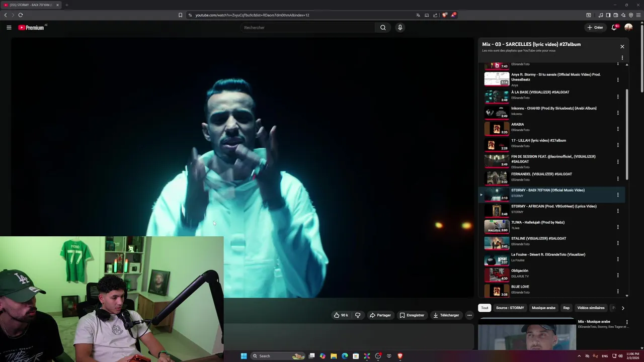Click the youtube.com address bar URL
This screenshot has height=362, width=644.
tap(253, 15)
